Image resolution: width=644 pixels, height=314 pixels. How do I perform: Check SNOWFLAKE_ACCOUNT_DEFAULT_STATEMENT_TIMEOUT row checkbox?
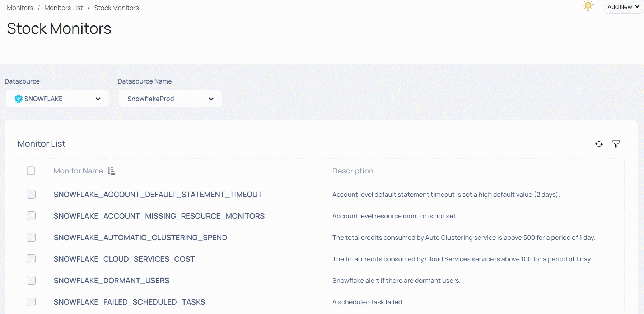point(31,194)
